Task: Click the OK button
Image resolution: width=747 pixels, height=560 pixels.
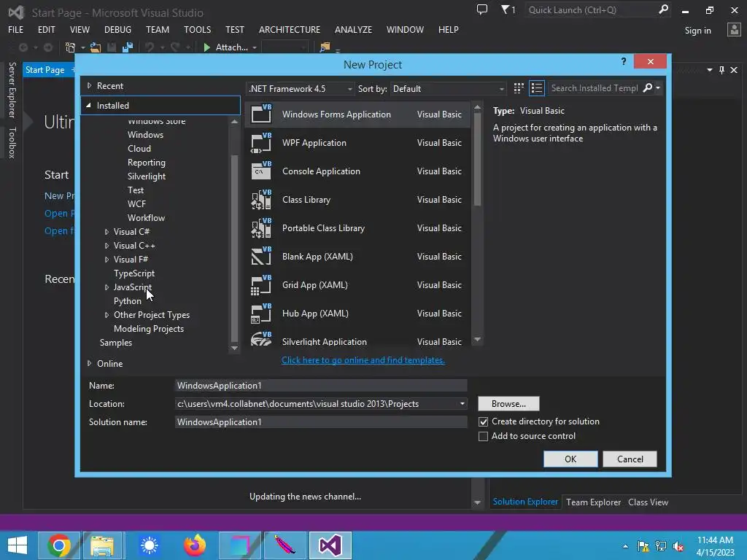Action: (x=570, y=459)
